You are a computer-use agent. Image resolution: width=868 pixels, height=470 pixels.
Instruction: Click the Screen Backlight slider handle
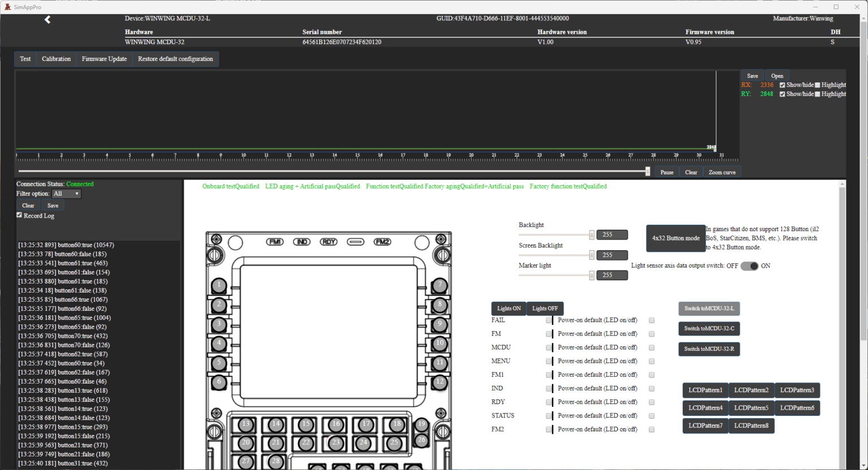tap(592, 255)
